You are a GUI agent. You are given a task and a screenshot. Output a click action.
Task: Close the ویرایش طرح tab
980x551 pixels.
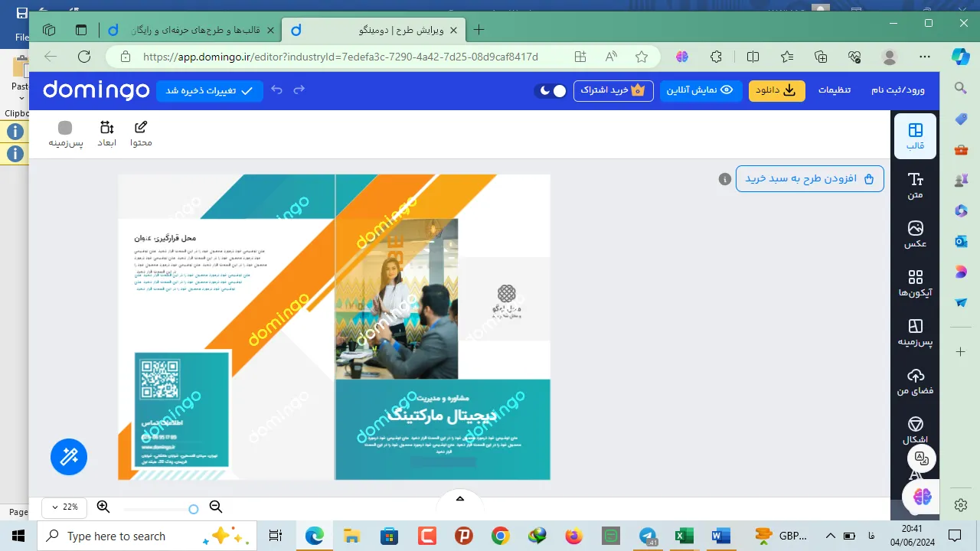click(x=453, y=31)
